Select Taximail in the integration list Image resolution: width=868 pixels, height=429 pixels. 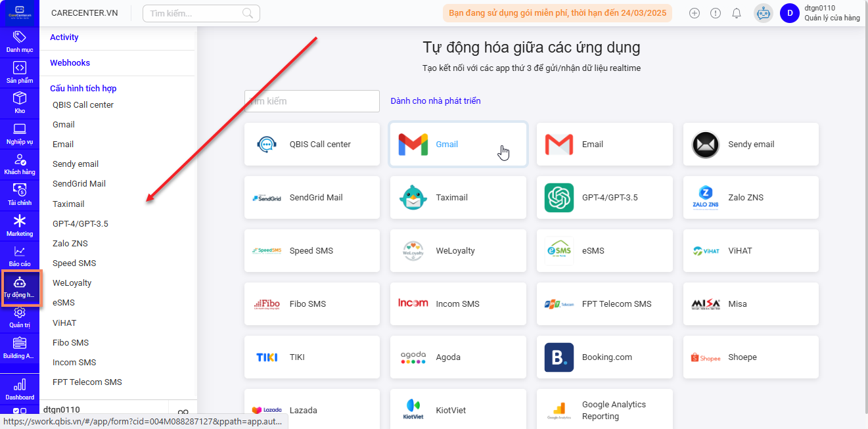tap(68, 204)
